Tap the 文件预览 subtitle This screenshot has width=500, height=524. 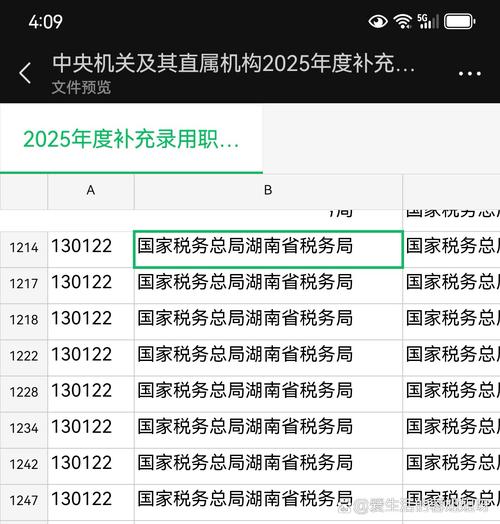pyautogui.click(x=81, y=88)
